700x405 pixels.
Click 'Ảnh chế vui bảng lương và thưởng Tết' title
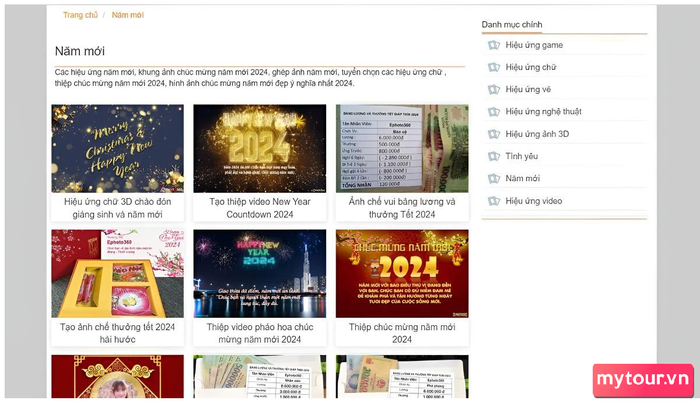pos(402,208)
